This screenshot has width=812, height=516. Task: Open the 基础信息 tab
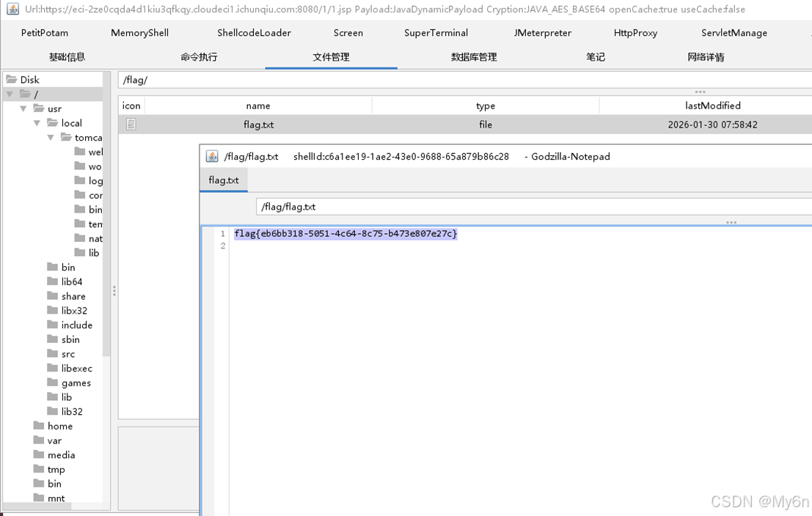tap(67, 57)
